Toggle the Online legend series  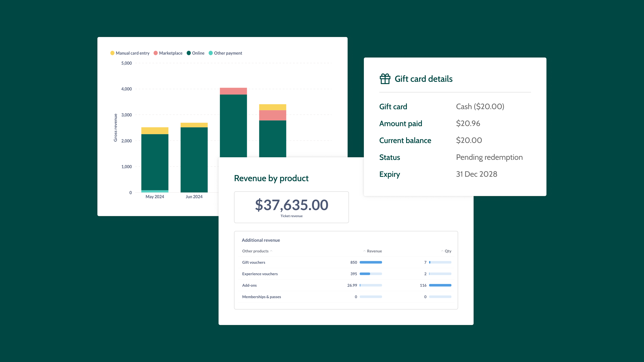tap(195, 53)
